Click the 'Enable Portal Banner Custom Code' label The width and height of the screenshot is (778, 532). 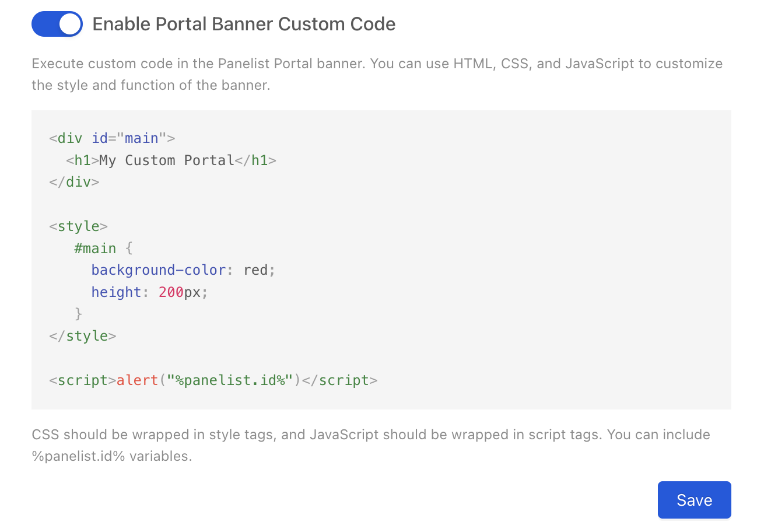click(x=244, y=24)
